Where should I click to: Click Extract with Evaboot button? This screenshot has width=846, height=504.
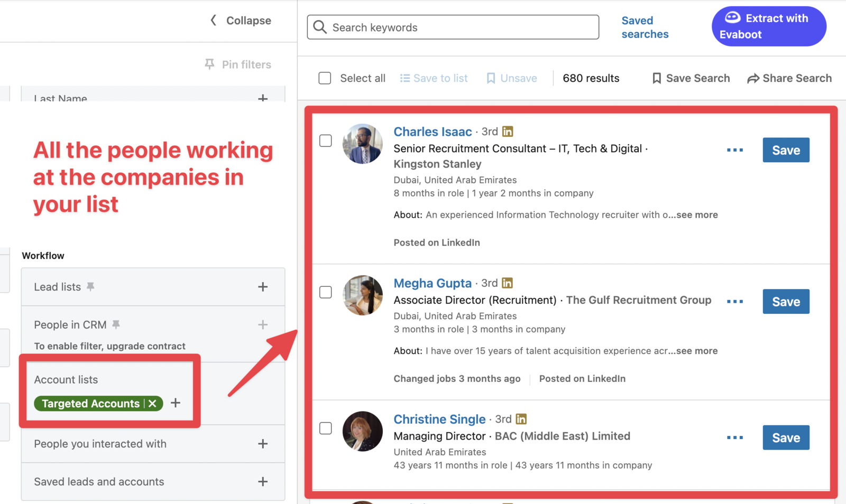tap(769, 26)
